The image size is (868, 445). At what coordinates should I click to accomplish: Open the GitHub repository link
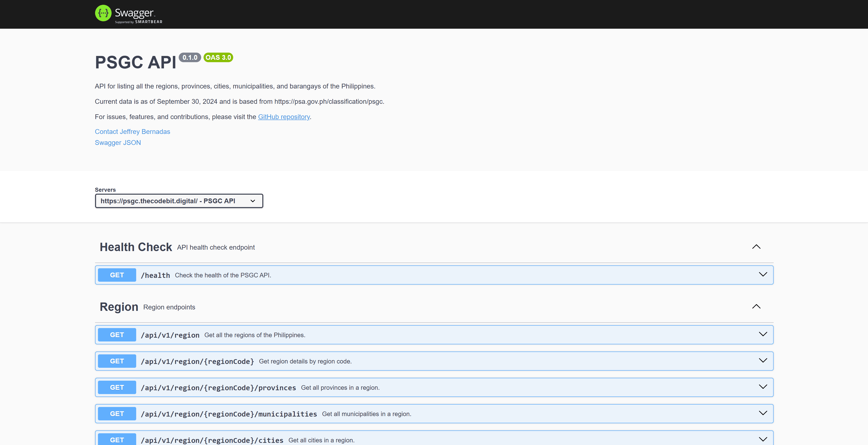(x=284, y=117)
